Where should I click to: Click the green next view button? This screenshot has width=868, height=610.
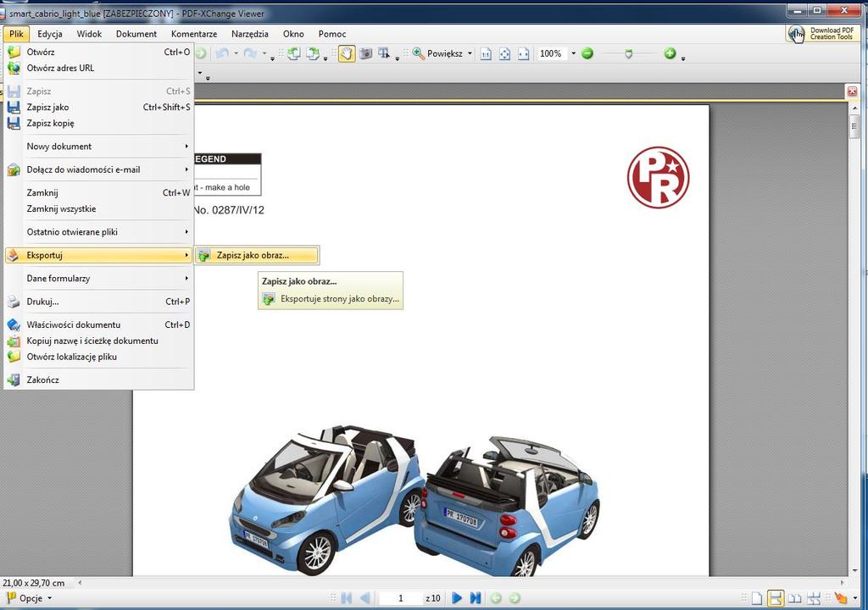click(515, 598)
